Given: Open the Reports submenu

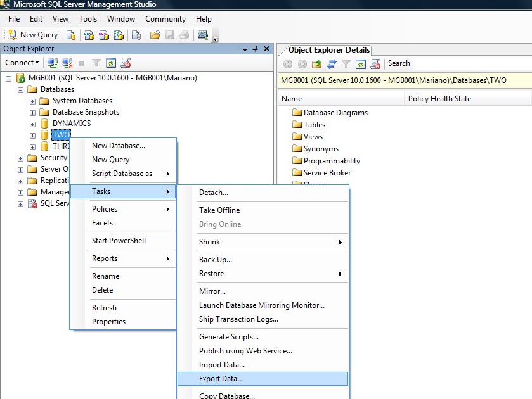Looking at the screenshot, I should pyautogui.click(x=124, y=258).
